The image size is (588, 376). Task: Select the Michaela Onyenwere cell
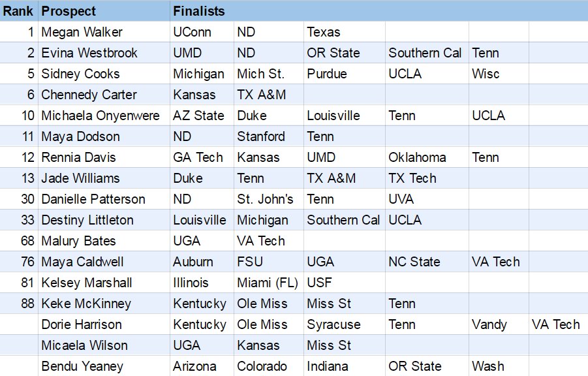click(x=104, y=116)
